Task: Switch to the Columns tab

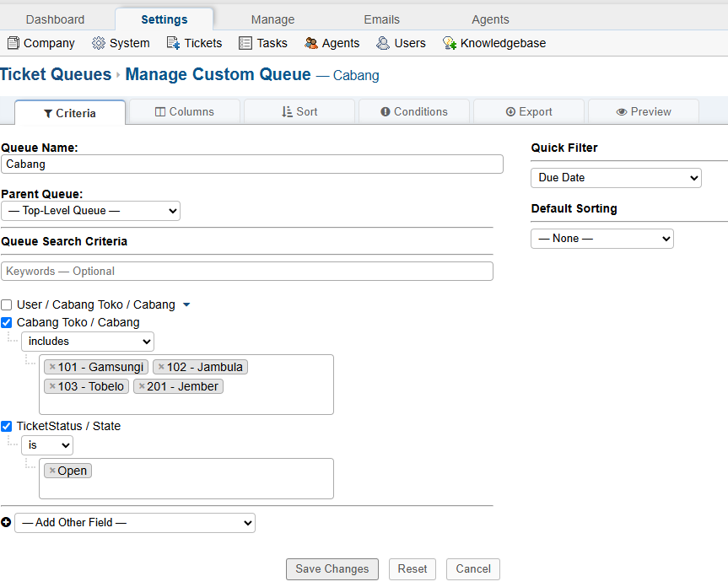Action: click(184, 111)
